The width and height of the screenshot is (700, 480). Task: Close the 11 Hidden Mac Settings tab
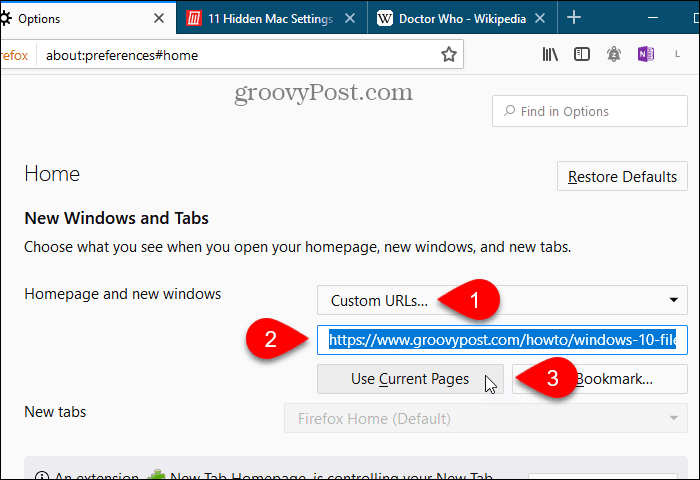click(350, 18)
